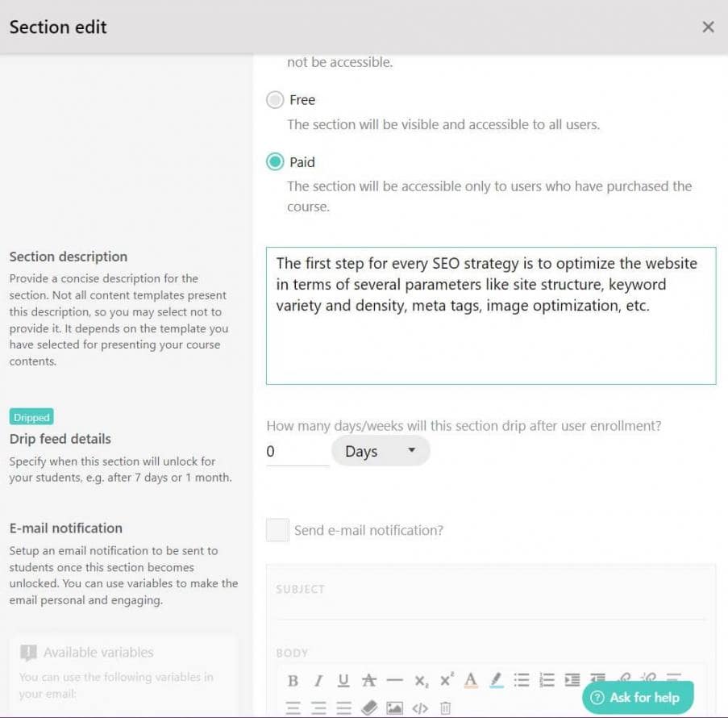Click the 'E-mail notification' heading
Screen dimensions: 728x718
pyautogui.click(x=66, y=528)
